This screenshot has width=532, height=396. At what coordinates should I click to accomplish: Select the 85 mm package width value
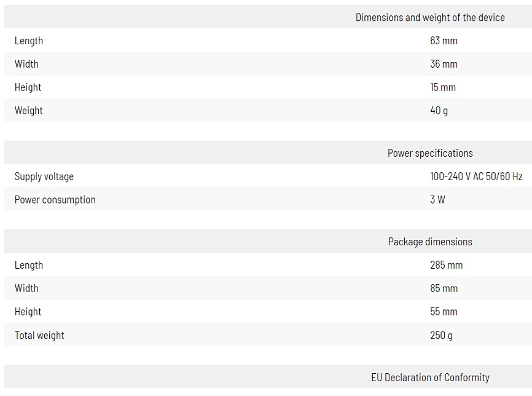[444, 288]
